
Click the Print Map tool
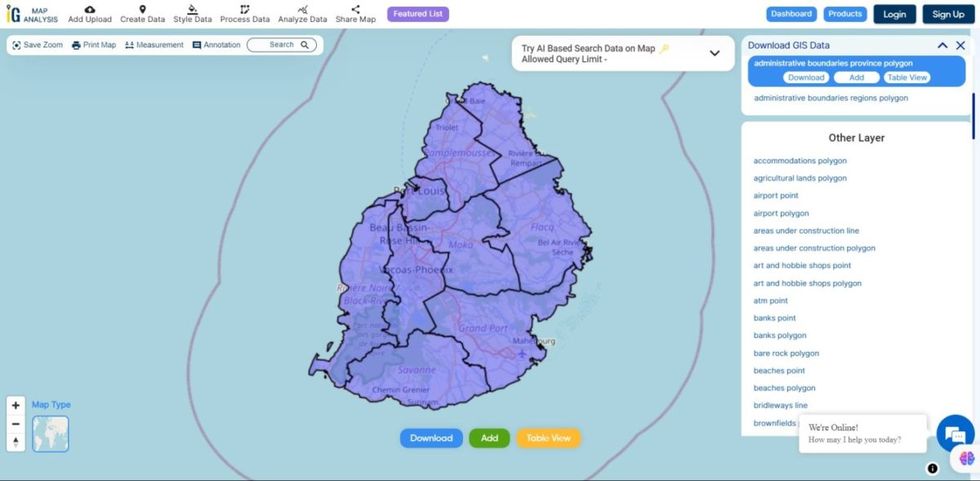tap(94, 45)
